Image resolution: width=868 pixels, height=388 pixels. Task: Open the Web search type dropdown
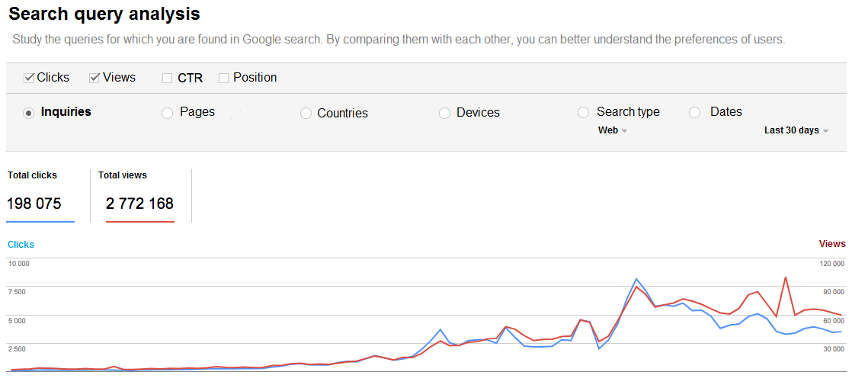click(613, 130)
